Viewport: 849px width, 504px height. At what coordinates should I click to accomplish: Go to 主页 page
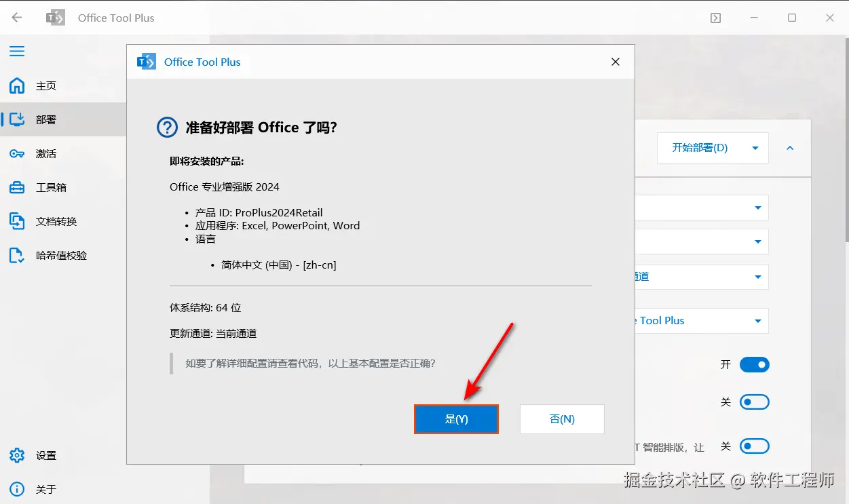63,86
